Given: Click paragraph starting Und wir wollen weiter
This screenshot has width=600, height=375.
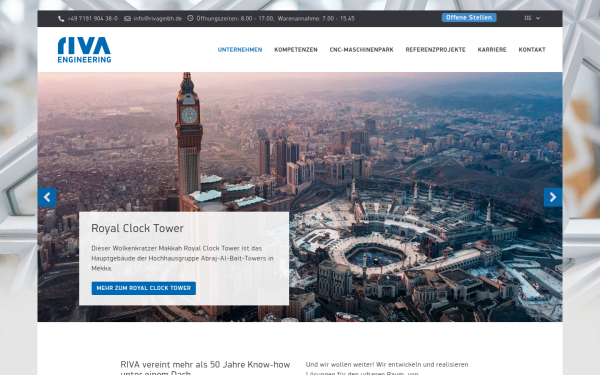Looking at the screenshot, I should [387, 368].
